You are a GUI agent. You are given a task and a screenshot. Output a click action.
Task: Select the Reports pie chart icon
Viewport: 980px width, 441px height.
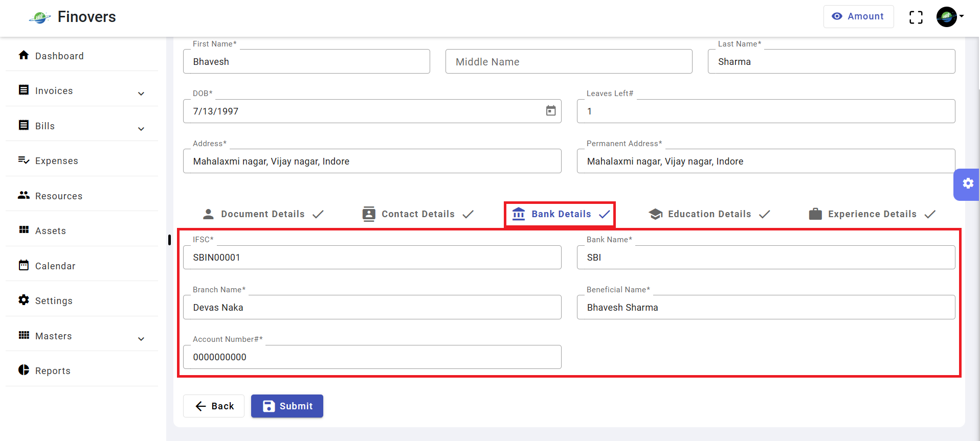tap(24, 370)
